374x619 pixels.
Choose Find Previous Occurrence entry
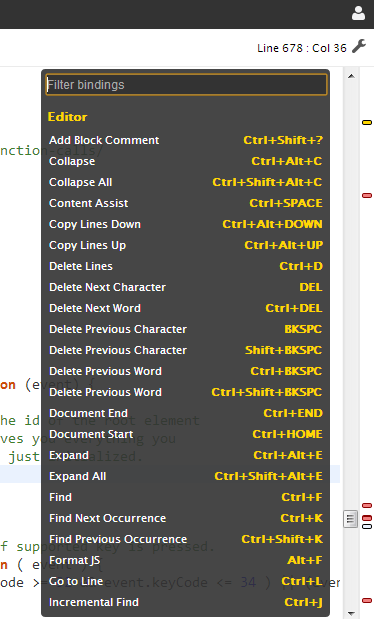point(186,539)
